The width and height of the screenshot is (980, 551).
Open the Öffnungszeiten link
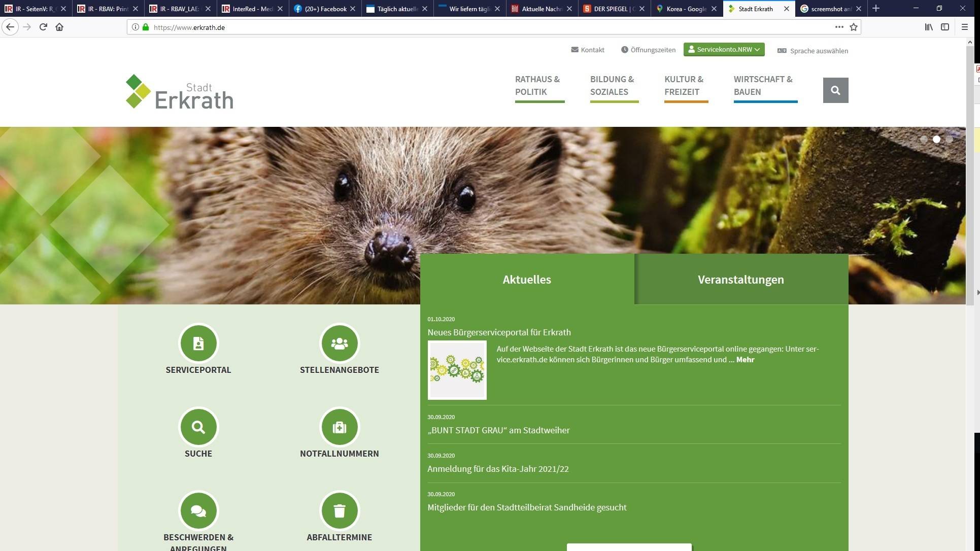(648, 50)
